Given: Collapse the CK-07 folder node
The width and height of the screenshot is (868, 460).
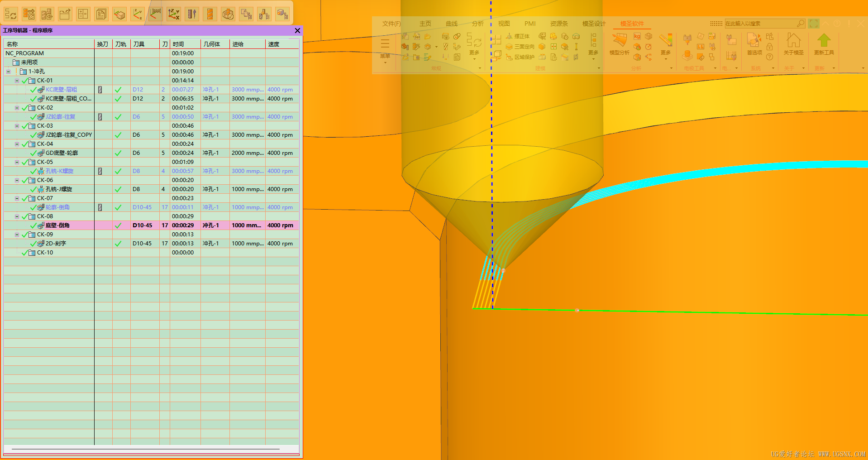Looking at the screenshot, I should (17, 198).
